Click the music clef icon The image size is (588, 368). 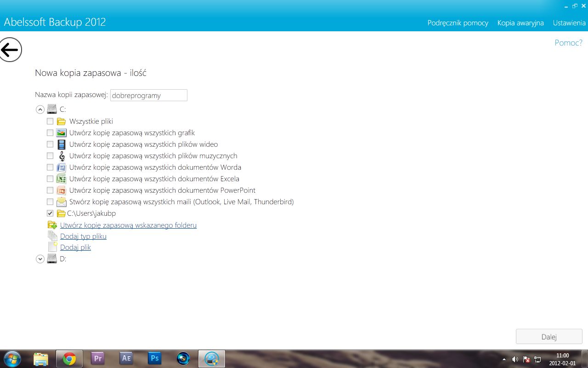point(61,156)
